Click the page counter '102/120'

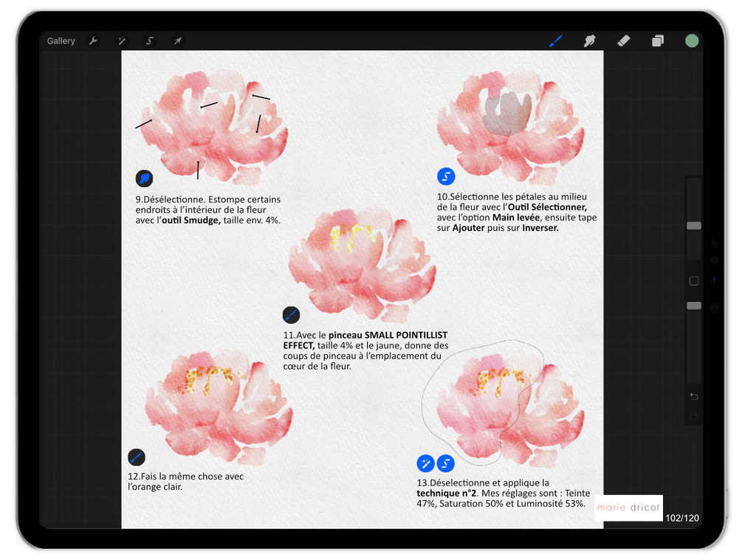(x=682, y=518)
